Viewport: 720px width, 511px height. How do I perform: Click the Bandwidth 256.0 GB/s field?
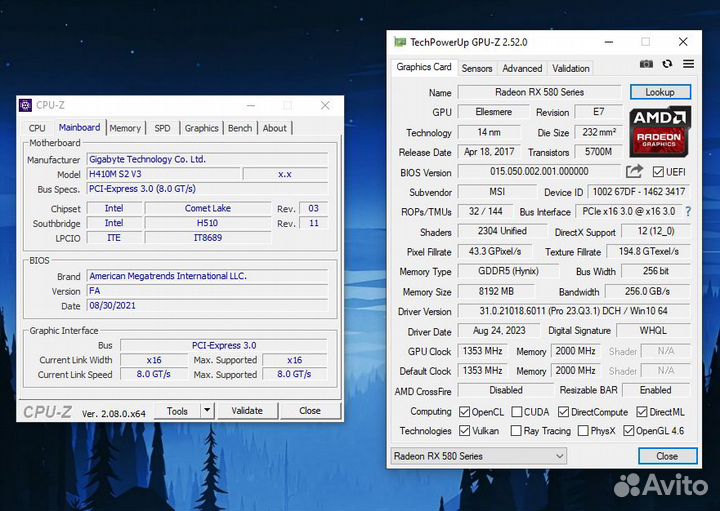tap(647, 291)
